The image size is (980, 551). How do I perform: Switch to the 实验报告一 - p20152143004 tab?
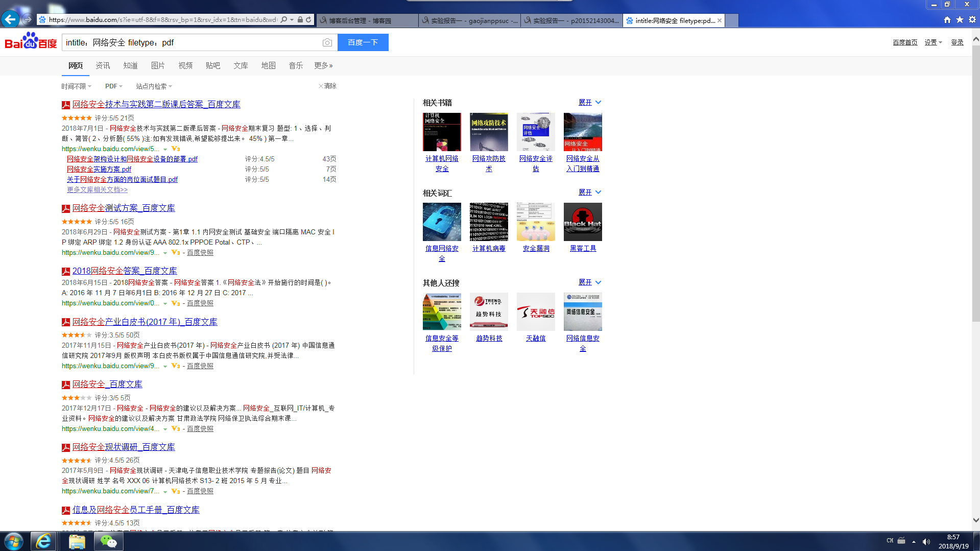coord(571,20)
